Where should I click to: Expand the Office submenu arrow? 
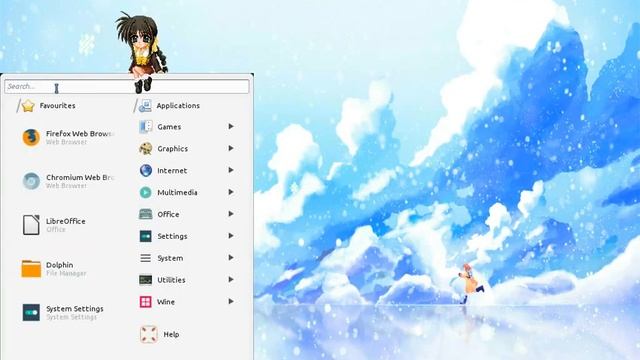(x=231, y=214)
